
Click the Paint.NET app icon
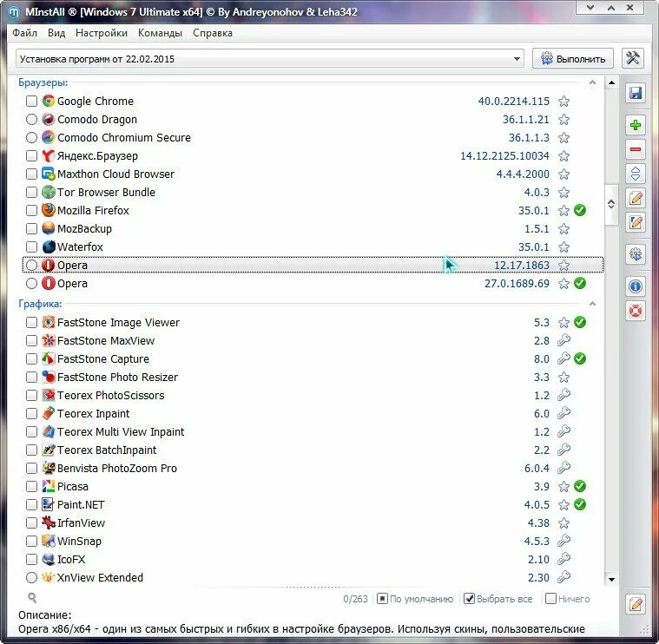49,504
